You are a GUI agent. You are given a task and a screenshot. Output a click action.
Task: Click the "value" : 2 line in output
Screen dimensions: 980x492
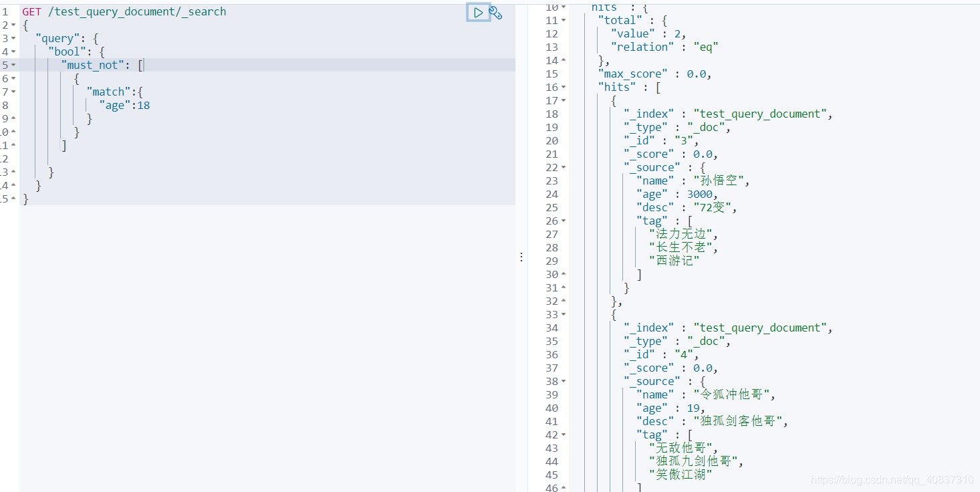click(x=648, y=33)
